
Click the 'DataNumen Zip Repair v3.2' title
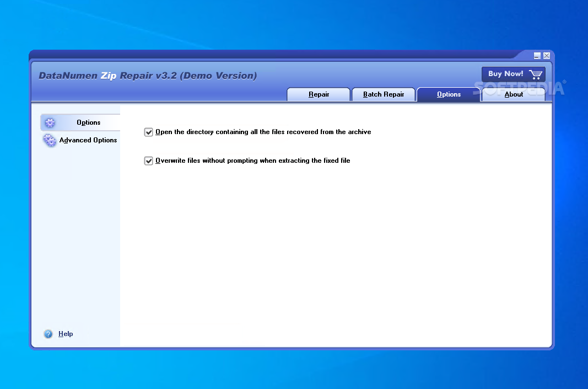tap(148, 76)
